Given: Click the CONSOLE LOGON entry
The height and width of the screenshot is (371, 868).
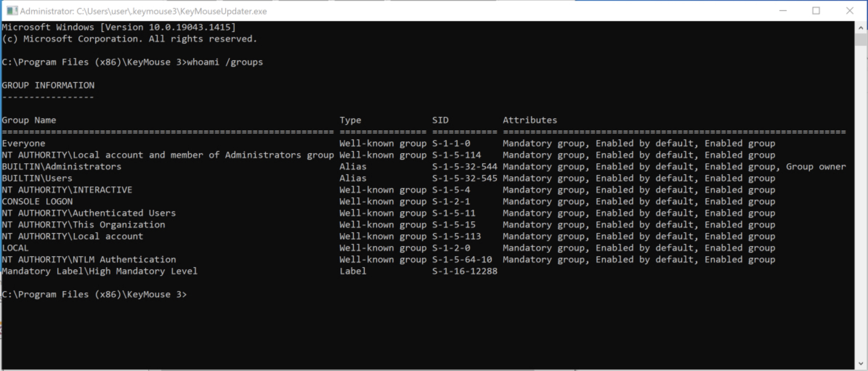Looking at the screenshot, I should pos(37,201).
